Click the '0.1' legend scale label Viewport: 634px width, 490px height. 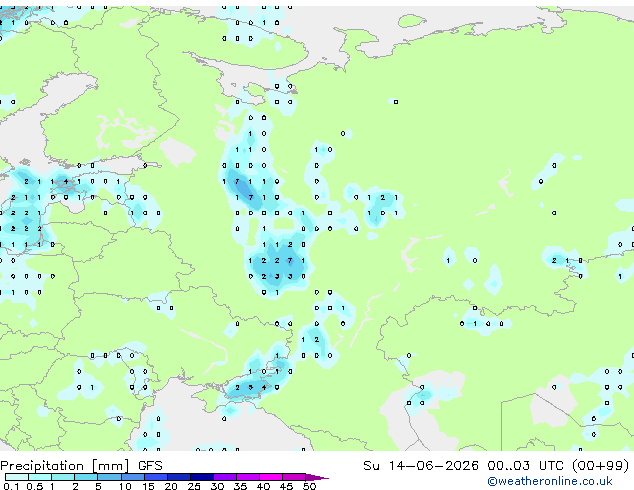coord(11,486)
